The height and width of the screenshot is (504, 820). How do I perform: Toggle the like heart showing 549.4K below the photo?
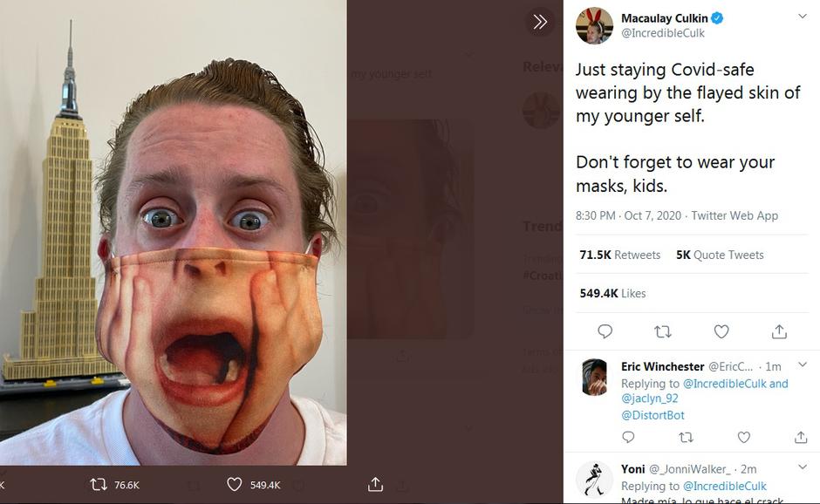point(234,484)
